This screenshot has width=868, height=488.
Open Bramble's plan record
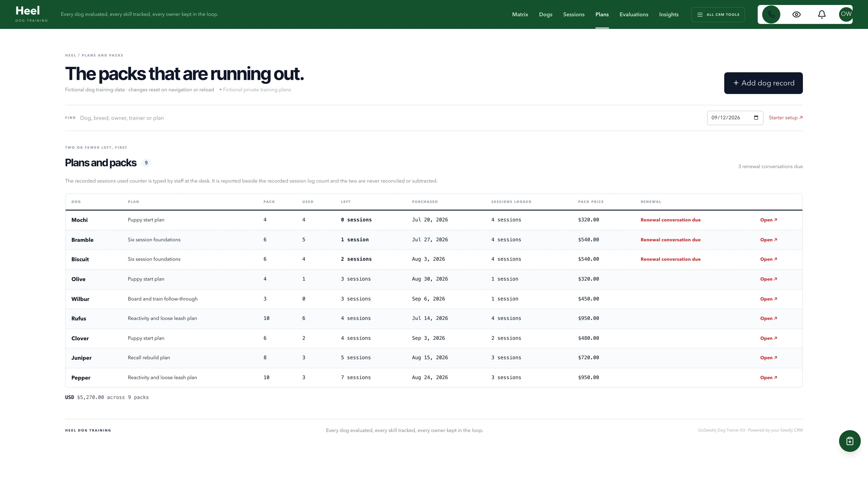[x=768, y=239]
